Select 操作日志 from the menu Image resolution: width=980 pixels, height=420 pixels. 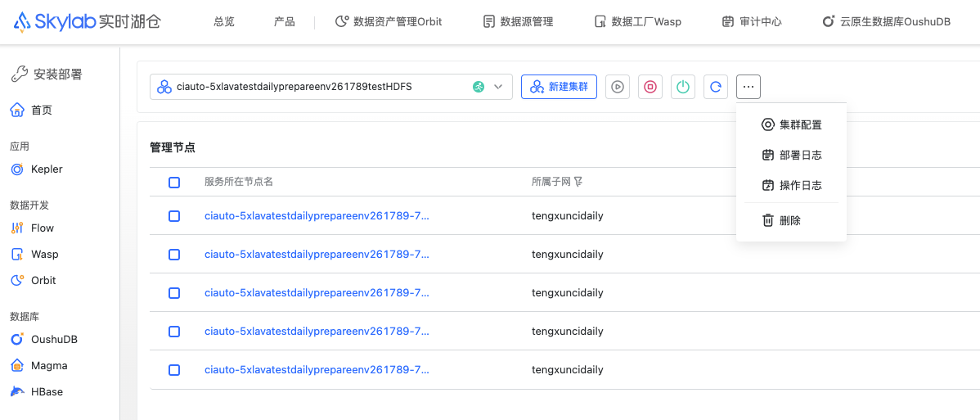(x=791, y=185)
